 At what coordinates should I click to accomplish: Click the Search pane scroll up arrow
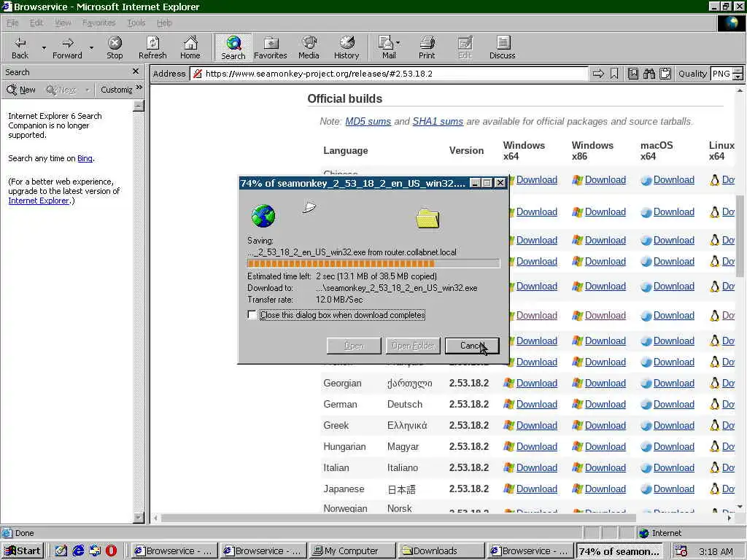[x=139, y=105]
